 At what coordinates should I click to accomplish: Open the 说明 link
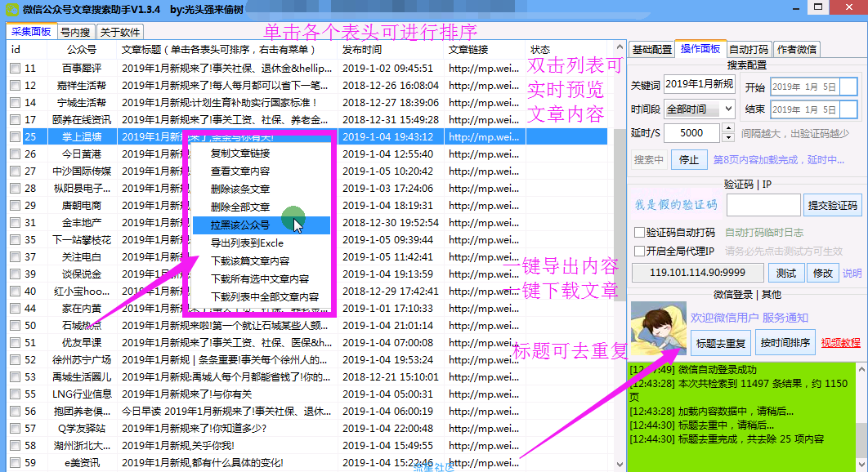(x=852, y=274)
